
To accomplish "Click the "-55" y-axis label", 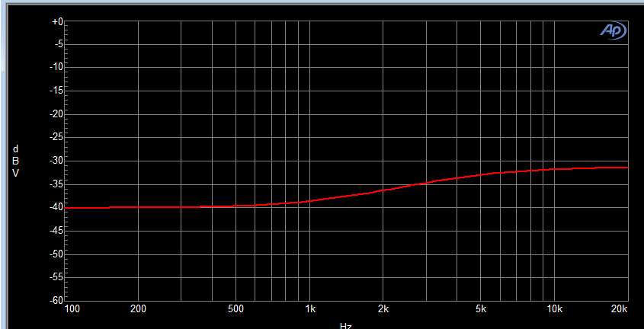I will coord(56,278).
